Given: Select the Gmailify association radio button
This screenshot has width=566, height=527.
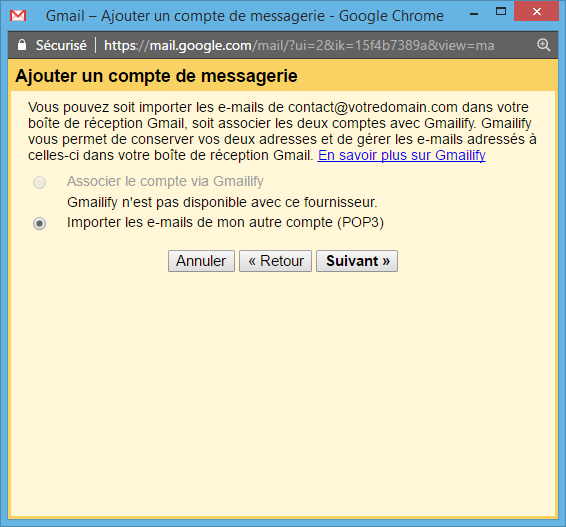Looking at the screenshot, I should tap(39, 182).
